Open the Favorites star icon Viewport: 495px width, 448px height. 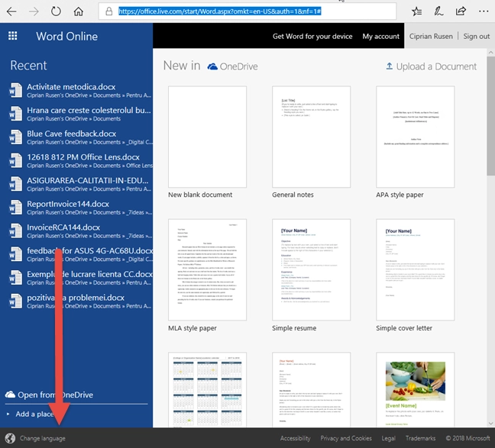(417, 11)
